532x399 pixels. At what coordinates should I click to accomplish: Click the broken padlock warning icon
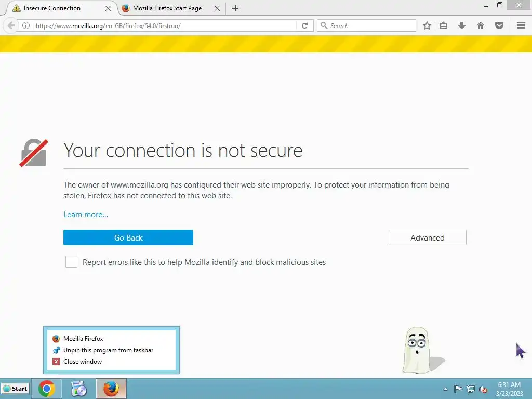point(34,153)
